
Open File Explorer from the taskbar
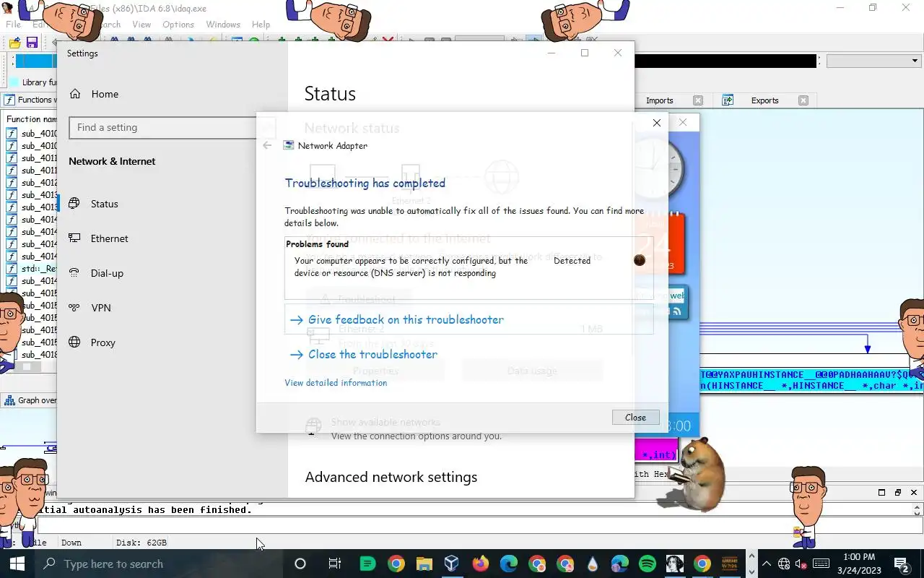coord(424,564)
